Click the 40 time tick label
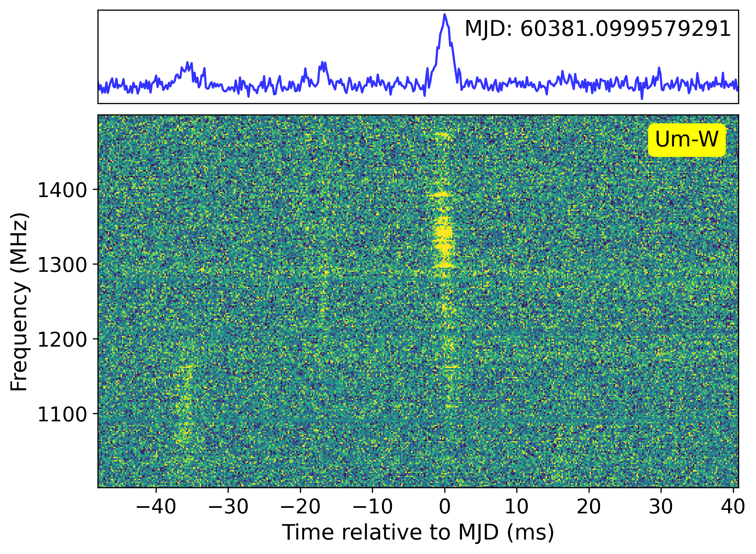Image resolution: width=756 pixels, height=554 pixels. tap(733, 506)
